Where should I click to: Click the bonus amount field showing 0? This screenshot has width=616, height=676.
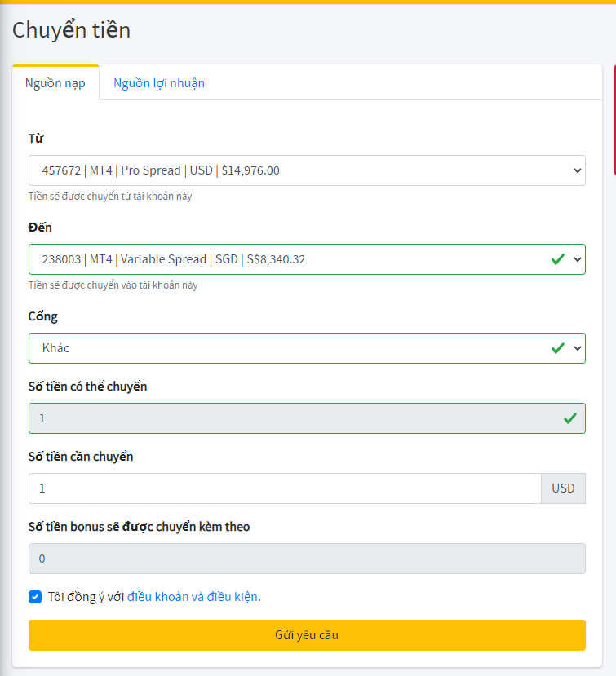(307, 559)
